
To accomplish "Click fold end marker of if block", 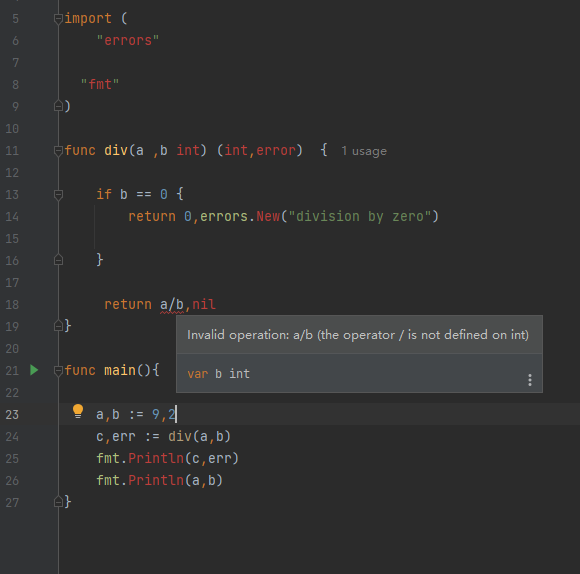I will [58, 260].
